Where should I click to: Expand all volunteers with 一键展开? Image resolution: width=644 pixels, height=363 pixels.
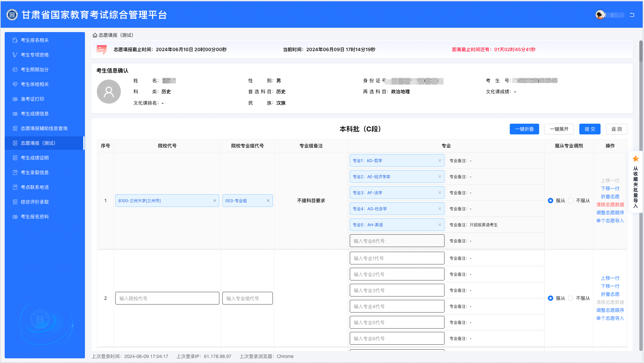559,129
